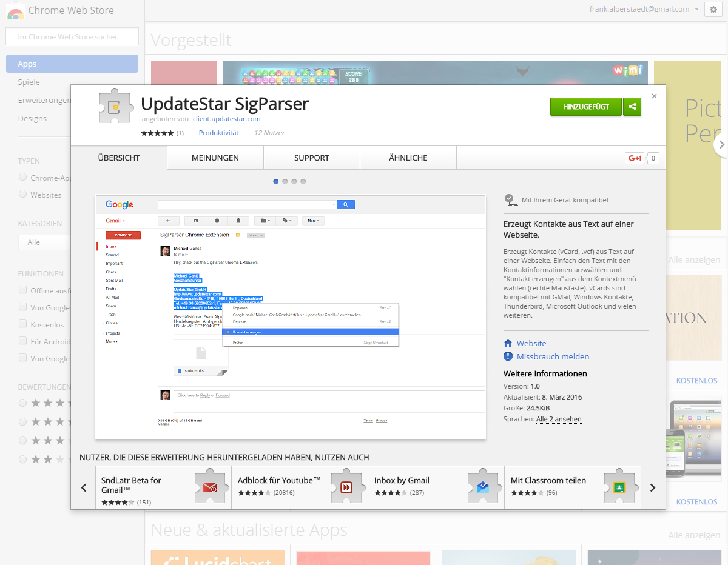The image size is (728, 565).
Task: Enable the Kostenlos filter checkbox
Action: click(x=22, y=324)
